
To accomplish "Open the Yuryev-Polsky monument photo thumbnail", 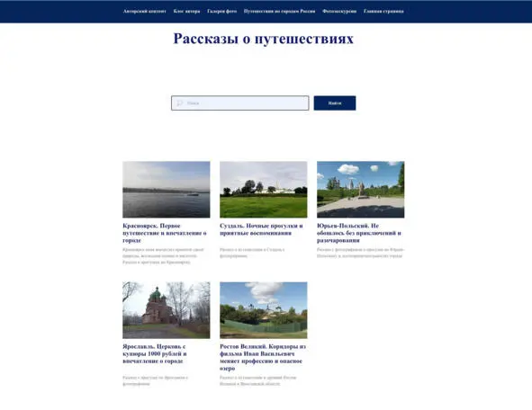I will [360, 190].
